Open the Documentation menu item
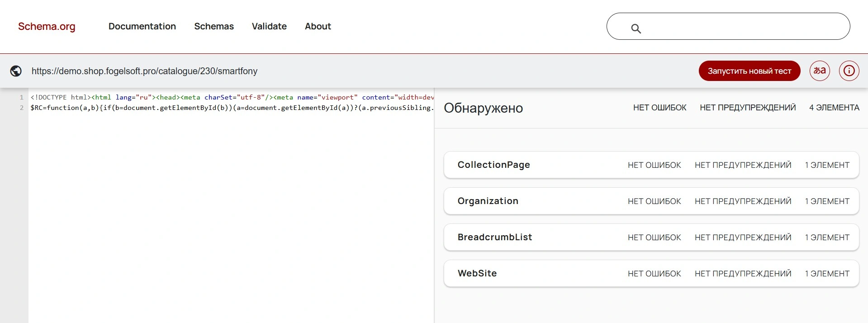 click(142, 26)
